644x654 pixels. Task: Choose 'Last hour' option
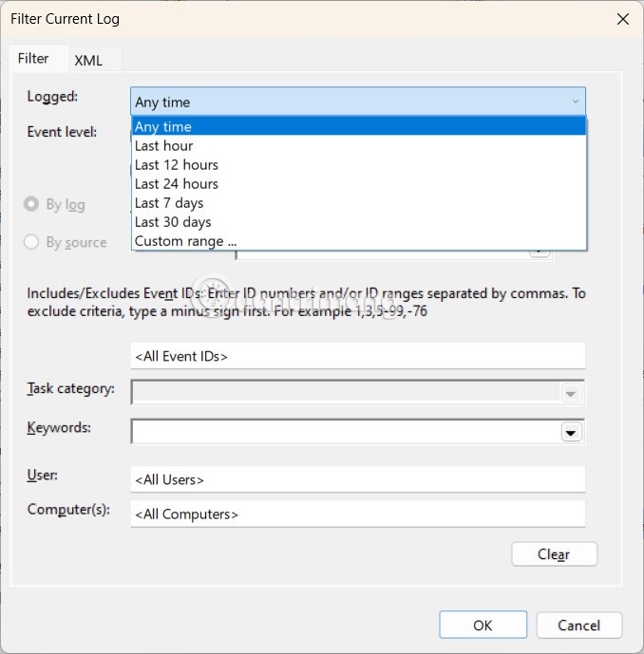(358, 145)
